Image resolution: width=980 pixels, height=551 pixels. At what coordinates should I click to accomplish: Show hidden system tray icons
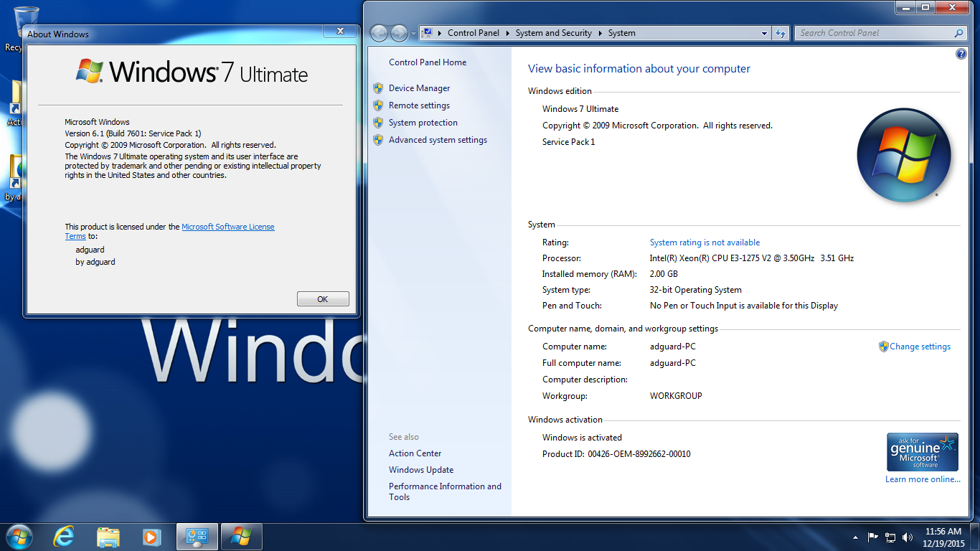[855, 537]
